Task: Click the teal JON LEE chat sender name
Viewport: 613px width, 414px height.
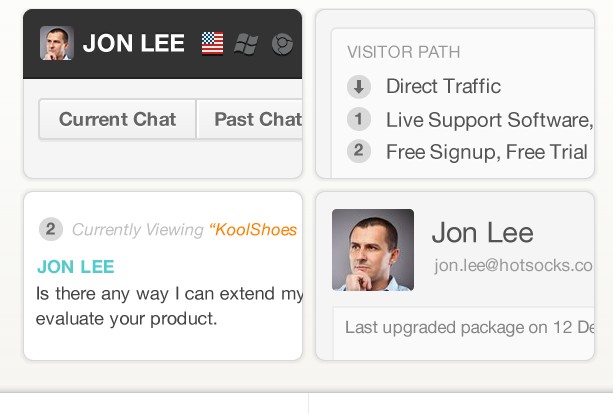Action: (76, 267)
